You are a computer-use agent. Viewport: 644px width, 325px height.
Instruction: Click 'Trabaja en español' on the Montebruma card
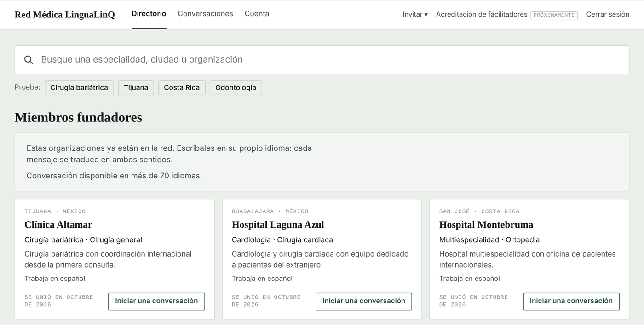click(470, 279)
